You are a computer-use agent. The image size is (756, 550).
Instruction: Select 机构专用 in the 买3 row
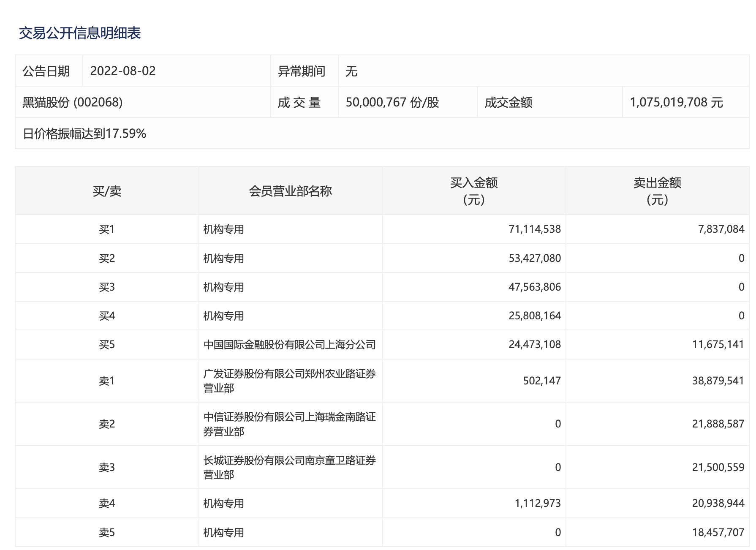click(224, 287)
